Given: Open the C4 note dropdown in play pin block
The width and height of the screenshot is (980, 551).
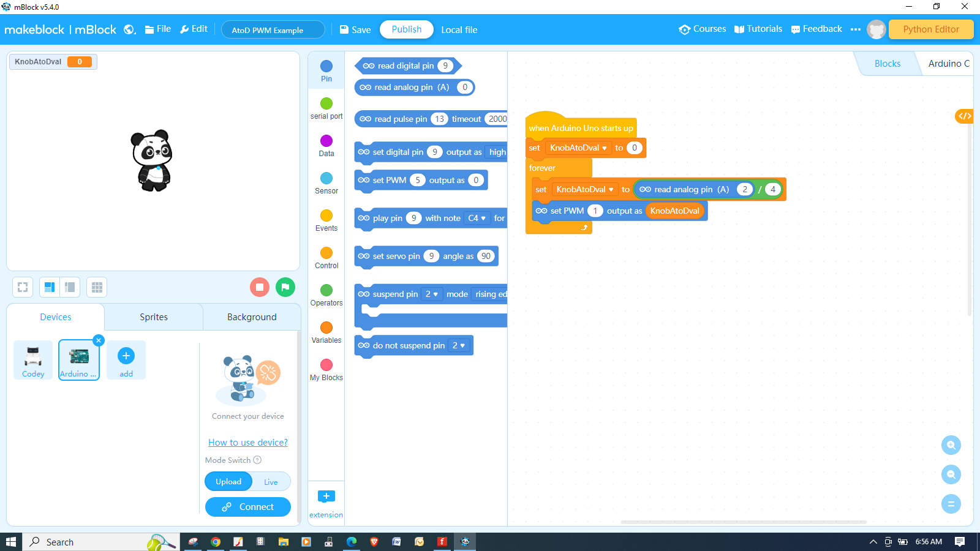Looking at the screenshot, I should [477, 218].
